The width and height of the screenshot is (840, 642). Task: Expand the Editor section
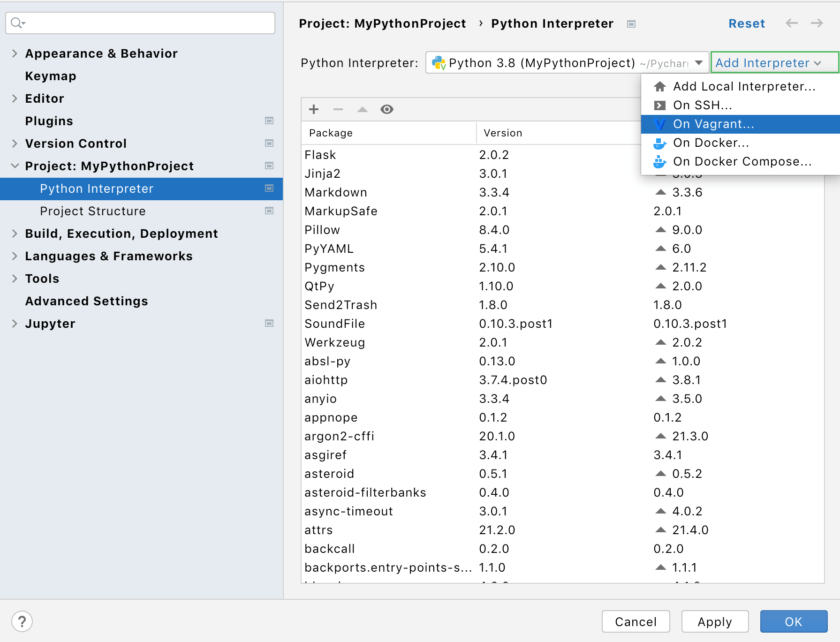point(15,98)
